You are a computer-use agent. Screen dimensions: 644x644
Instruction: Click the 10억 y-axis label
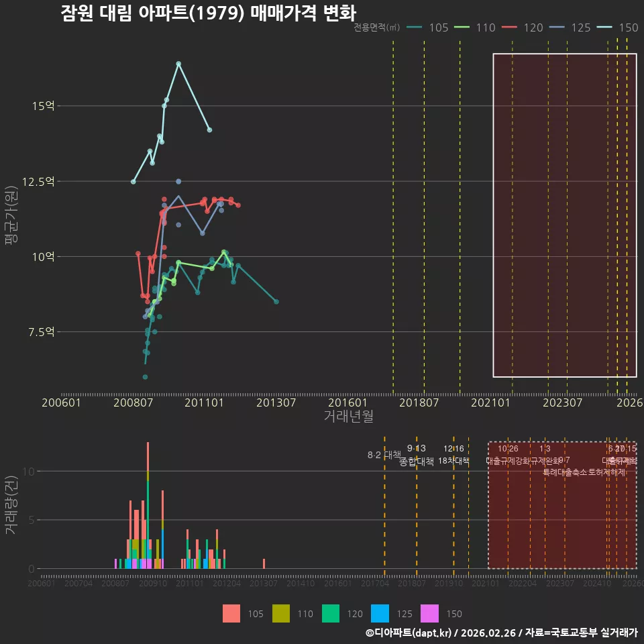tap(43, 257)
